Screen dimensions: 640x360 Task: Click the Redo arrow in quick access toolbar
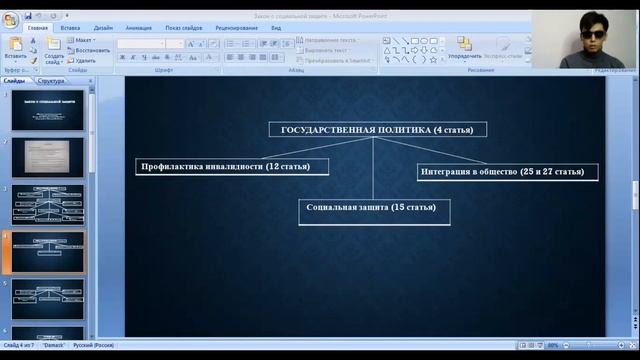pos(53,16)
